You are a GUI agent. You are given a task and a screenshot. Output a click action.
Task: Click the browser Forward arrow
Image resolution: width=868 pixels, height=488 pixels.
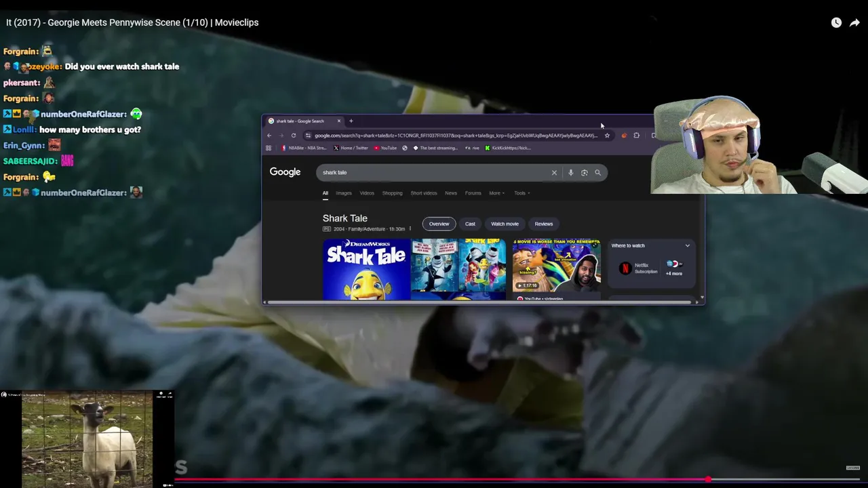pyautogui.click(x=281, y=136)
